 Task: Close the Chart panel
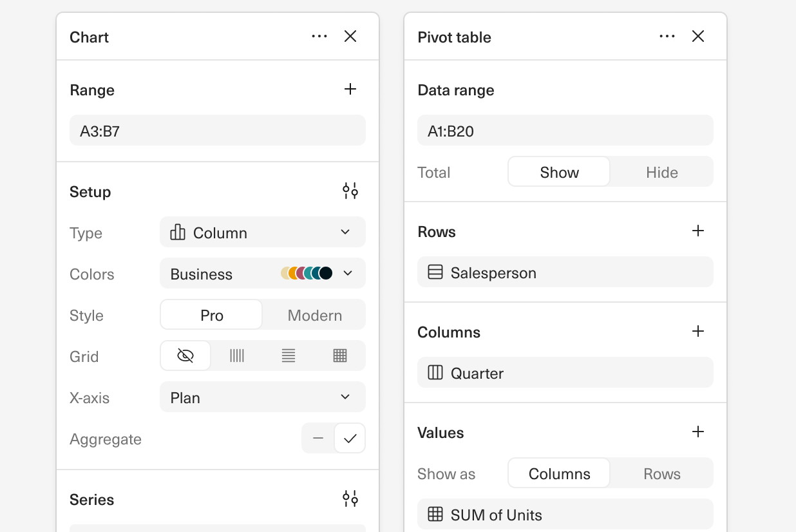pos(350,37)
